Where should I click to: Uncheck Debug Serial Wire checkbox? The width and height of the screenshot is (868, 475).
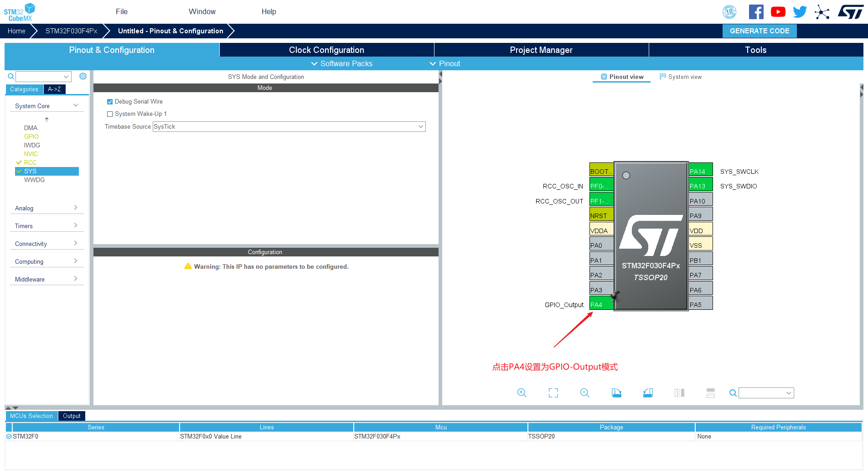pyautogui.click(x=110, y=102)
